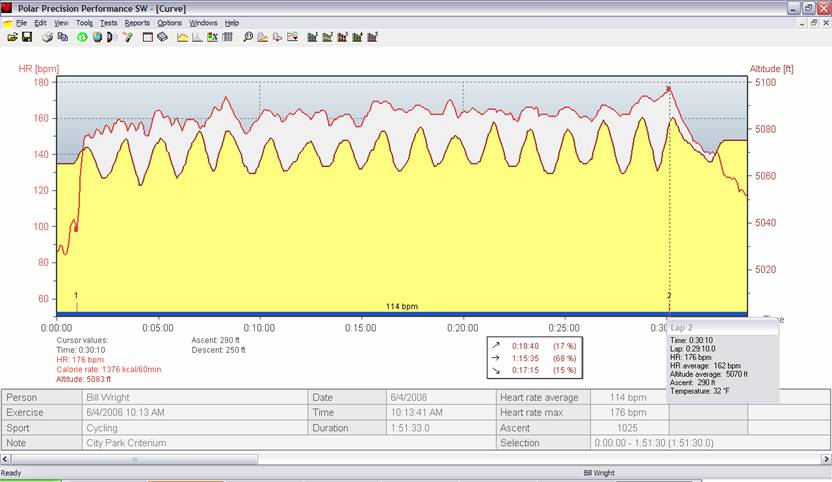Click the open file folder icon

point(12,37)
